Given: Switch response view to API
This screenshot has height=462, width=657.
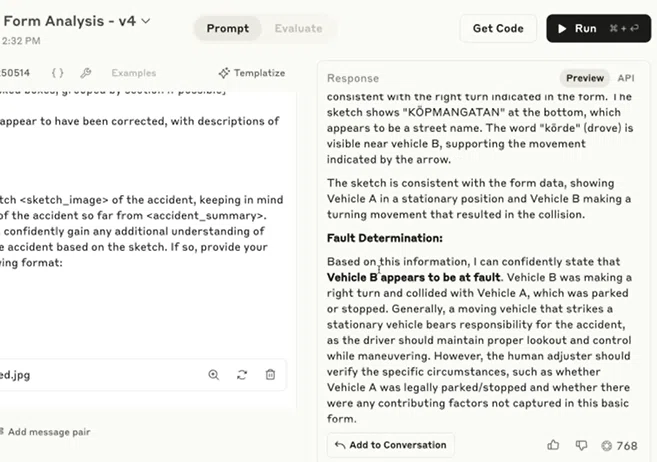Looking at the screenshot, I should [x=626, y=78].
